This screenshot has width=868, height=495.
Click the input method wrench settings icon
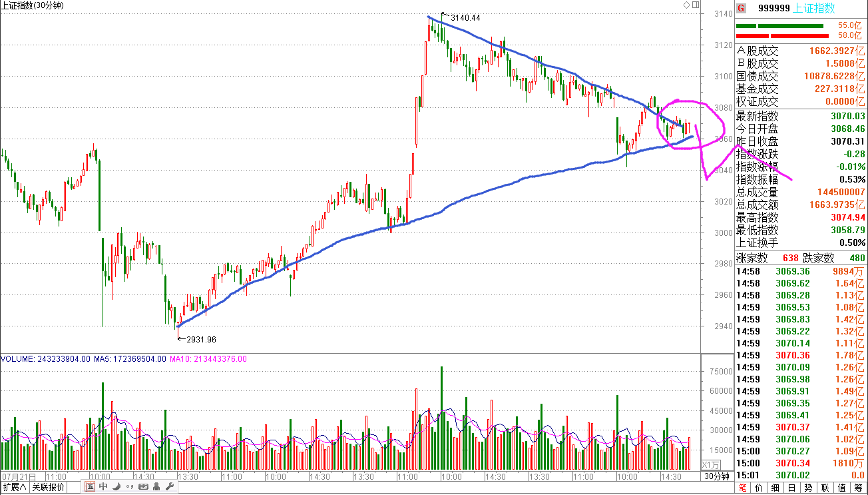[170, 487]
